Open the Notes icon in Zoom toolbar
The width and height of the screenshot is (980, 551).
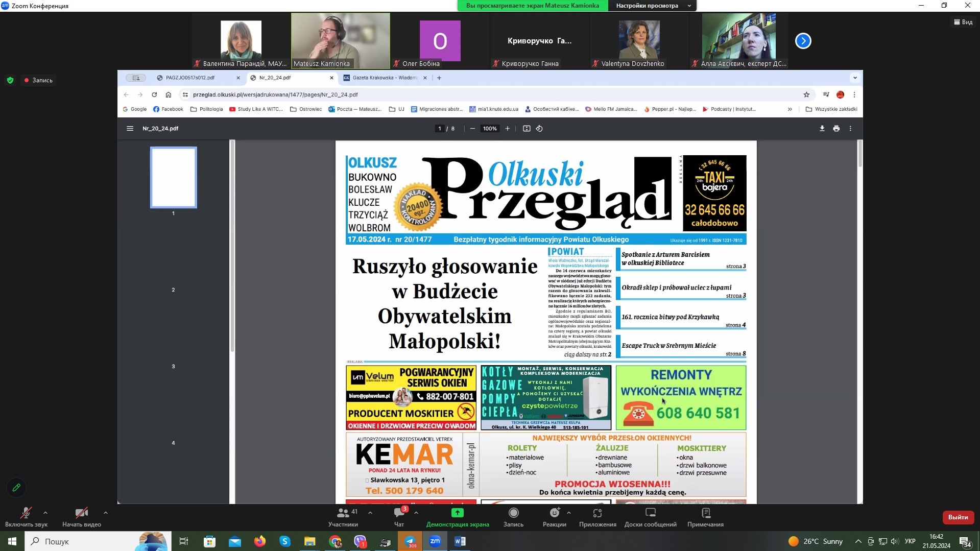coord(705,513)
